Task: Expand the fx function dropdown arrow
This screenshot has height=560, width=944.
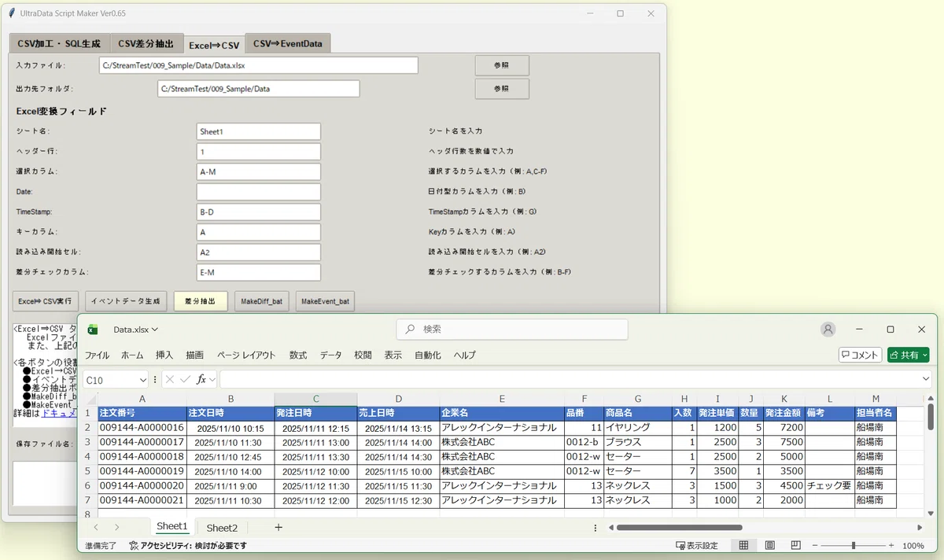Action: point(212,379)
